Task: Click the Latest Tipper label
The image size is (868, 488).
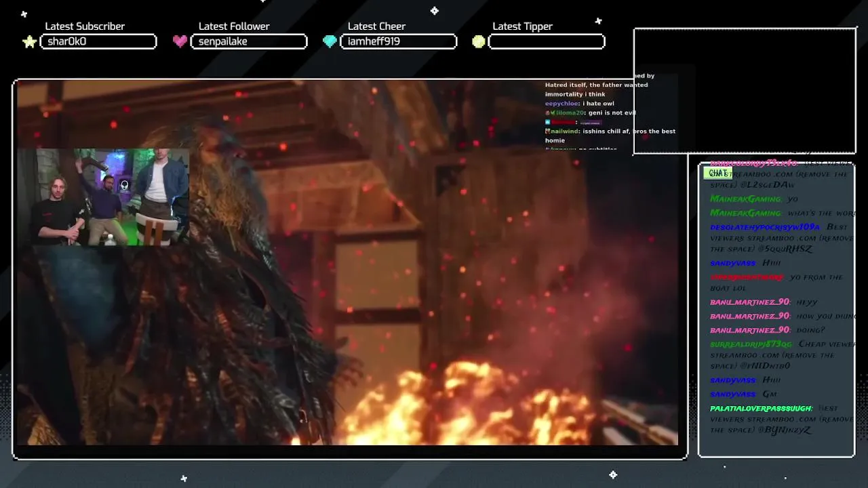Action: tap(522, 26)
